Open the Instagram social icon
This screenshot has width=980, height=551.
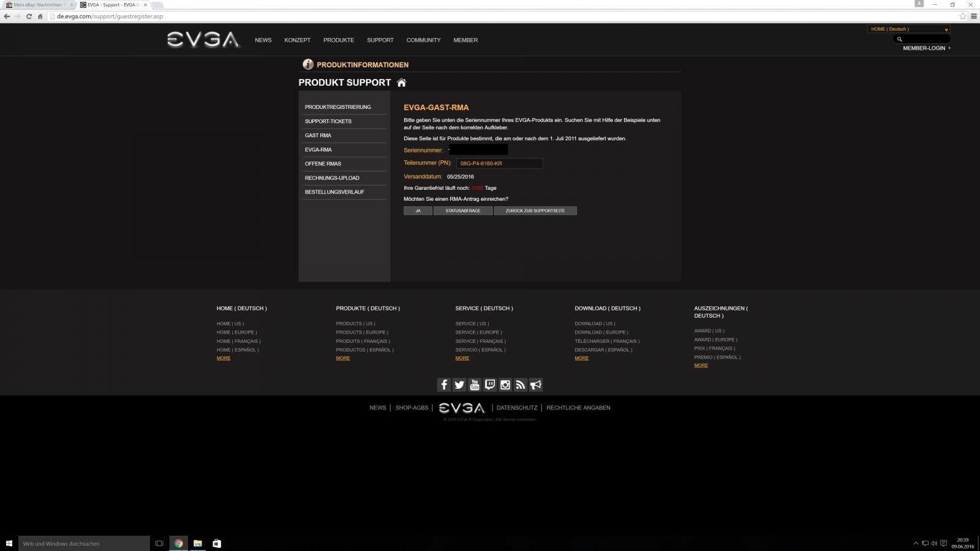coord(505,384)
